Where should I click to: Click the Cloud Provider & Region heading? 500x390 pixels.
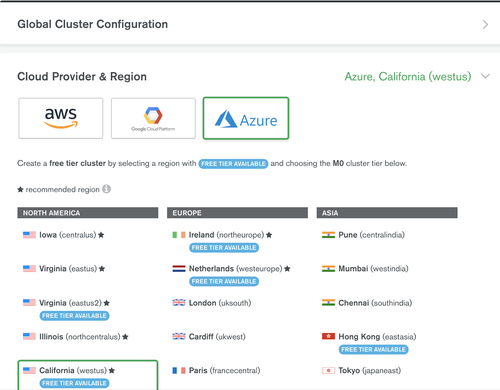click(x=82, y=76)
